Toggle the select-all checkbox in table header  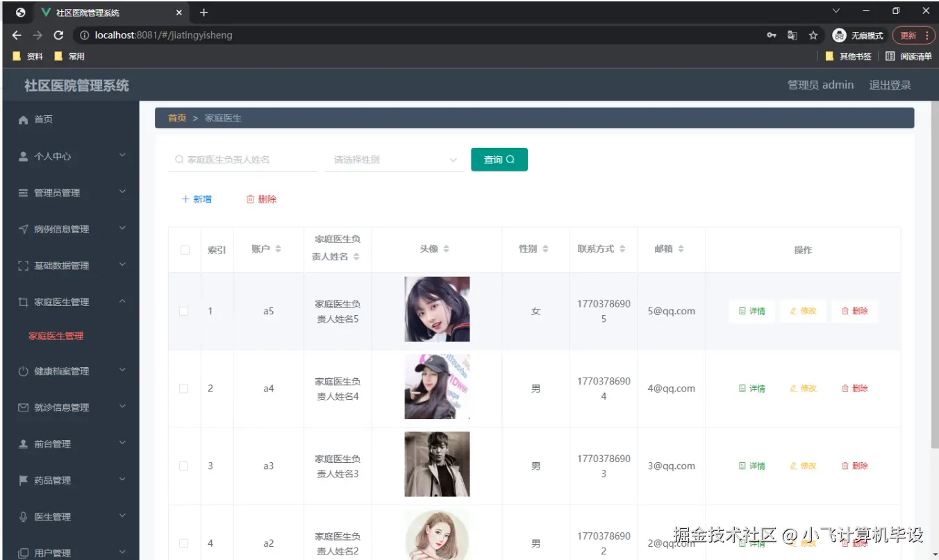point(185,250)
